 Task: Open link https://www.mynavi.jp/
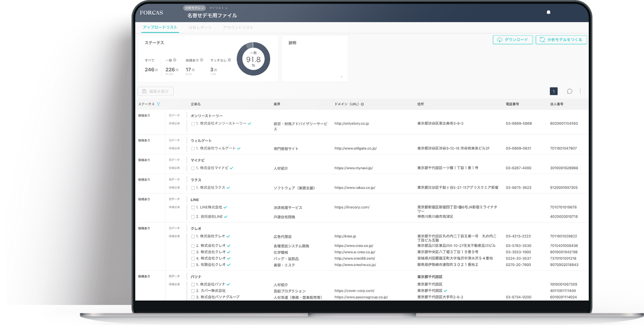354,168
